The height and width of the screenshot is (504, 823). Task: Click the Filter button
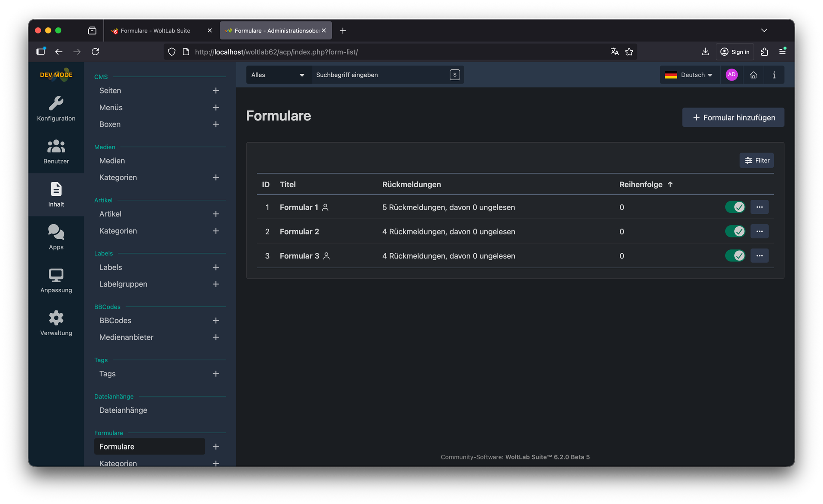click(x=757, y=160)
